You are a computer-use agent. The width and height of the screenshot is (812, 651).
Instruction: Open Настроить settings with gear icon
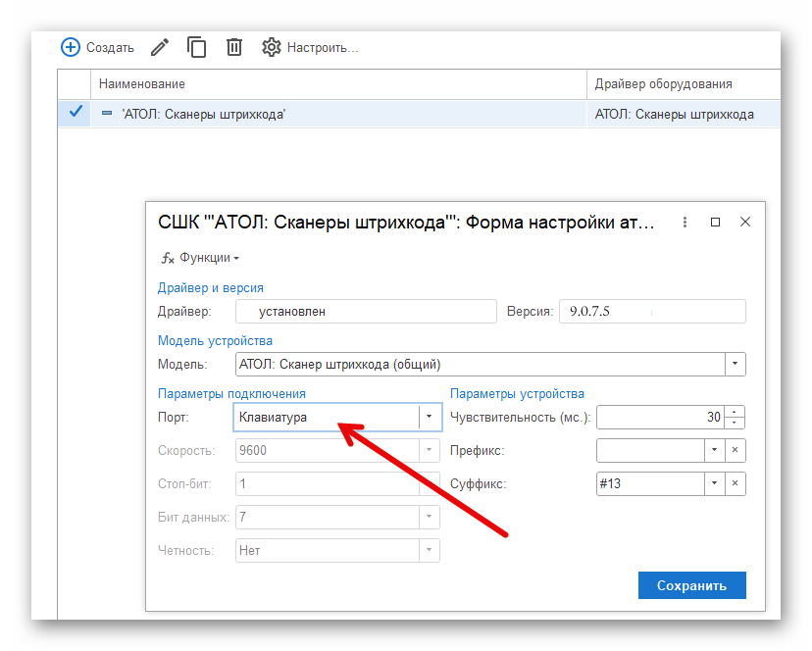coord(310,48)
